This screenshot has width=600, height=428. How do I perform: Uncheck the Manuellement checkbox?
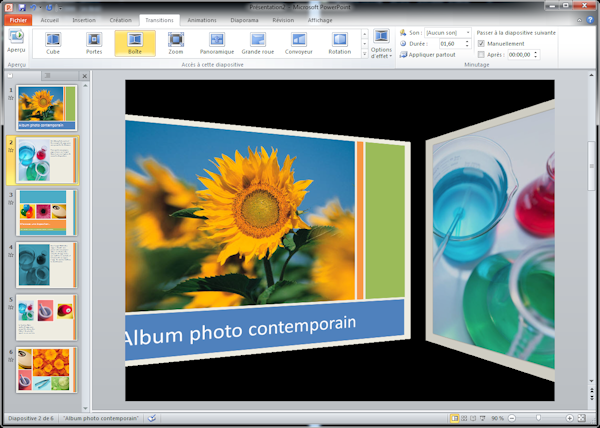tap(481, 44)
